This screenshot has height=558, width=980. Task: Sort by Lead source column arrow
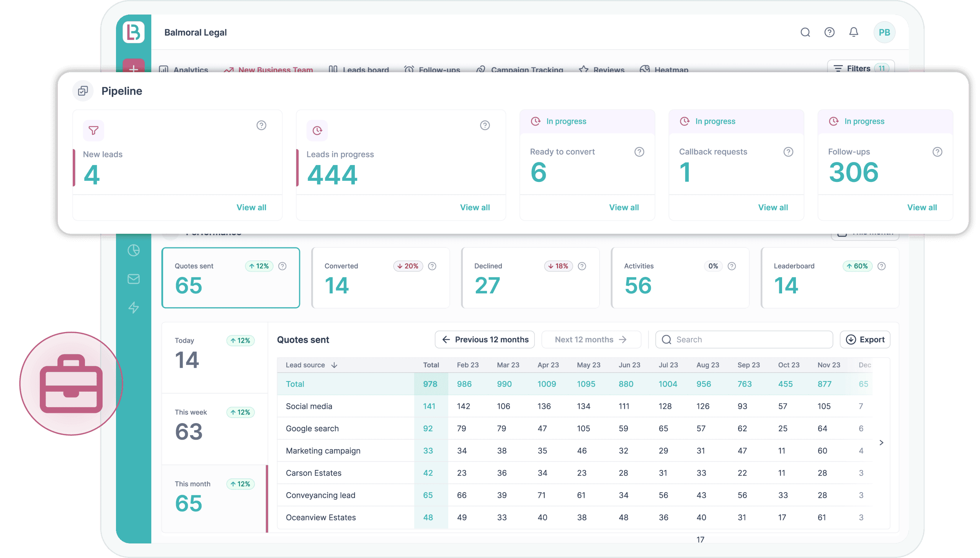[334, 365]
